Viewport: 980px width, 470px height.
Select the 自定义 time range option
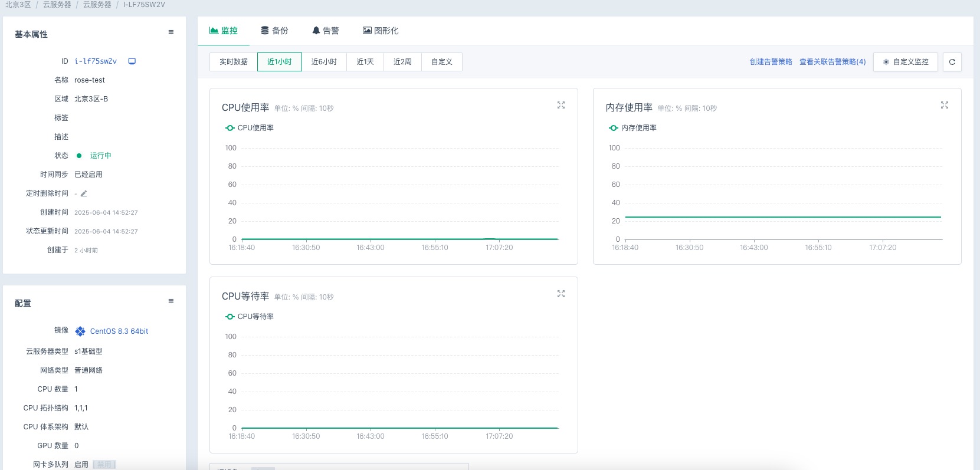(441, 62)
